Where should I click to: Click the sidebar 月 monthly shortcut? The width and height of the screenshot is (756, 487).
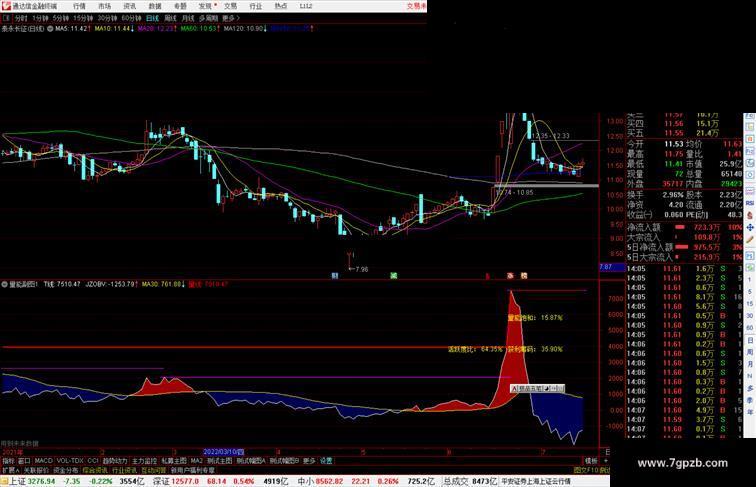tap(750, 365)
